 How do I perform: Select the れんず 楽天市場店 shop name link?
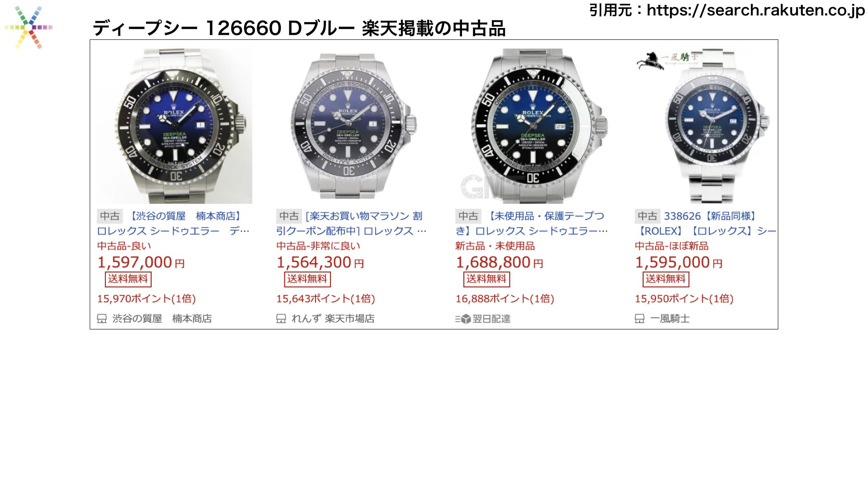[333, 319]
